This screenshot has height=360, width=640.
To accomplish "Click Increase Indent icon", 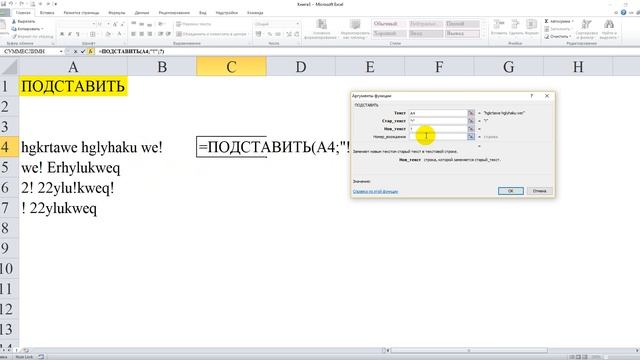I will (x=168, y=34).
